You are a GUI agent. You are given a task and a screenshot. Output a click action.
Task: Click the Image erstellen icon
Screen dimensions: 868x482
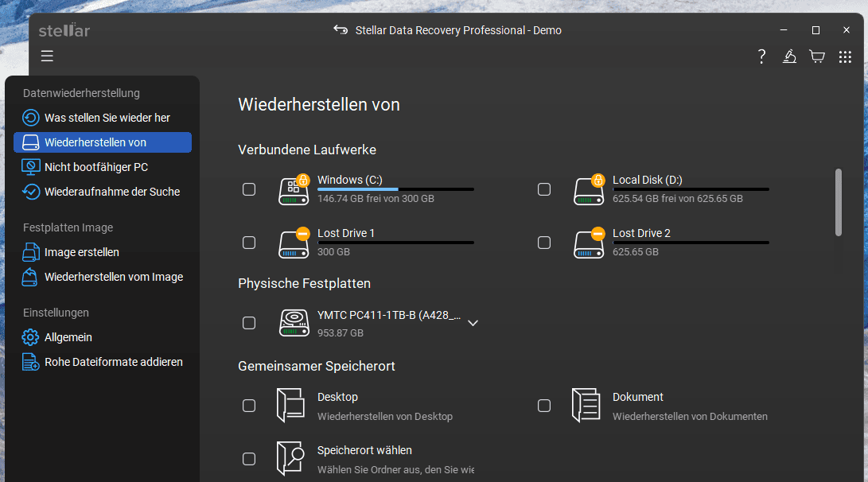tap(30, 252)
